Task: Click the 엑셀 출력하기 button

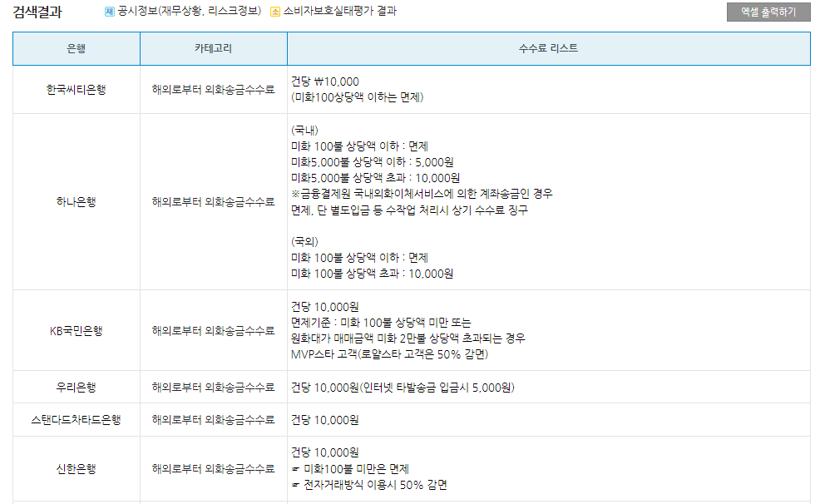Action: pyautogui.click(x=768, y=12)
